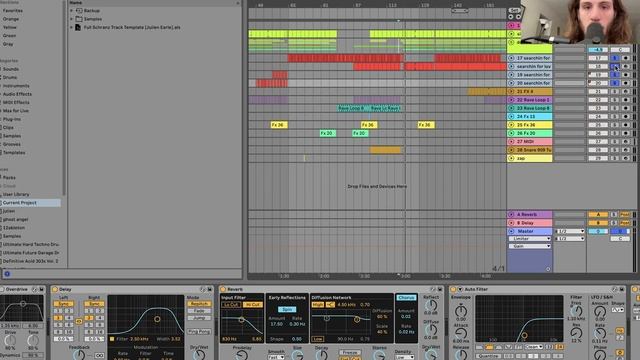
Task: Arm track 17 searchin for recording
Action: 625,58
